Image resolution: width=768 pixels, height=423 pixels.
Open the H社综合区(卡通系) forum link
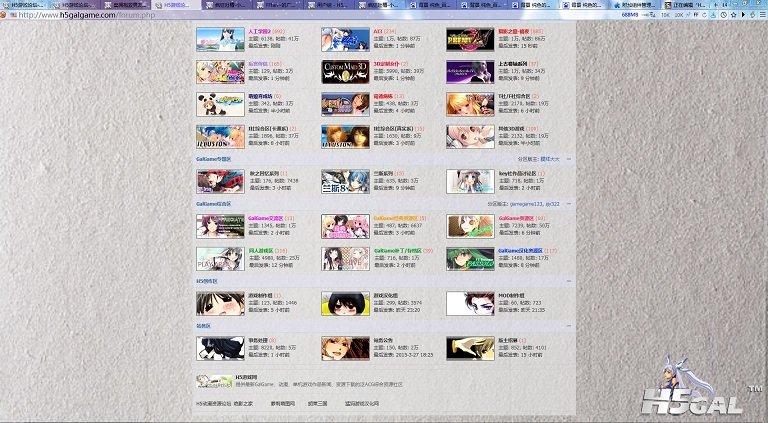268,128
